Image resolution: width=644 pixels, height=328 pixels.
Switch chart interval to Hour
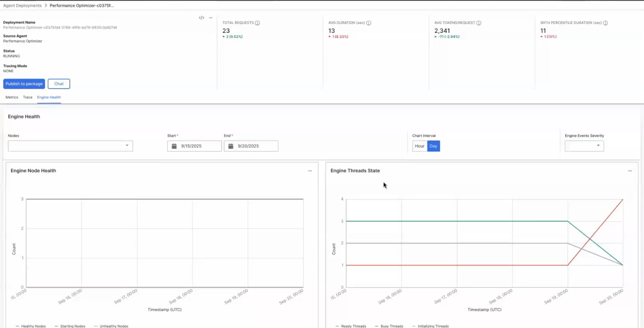coord(419,146)
